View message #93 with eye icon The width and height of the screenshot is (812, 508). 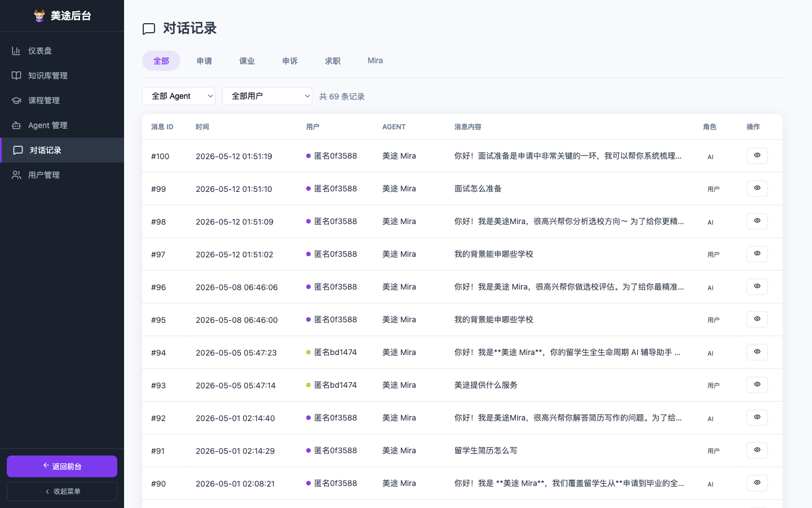(757, 385)
